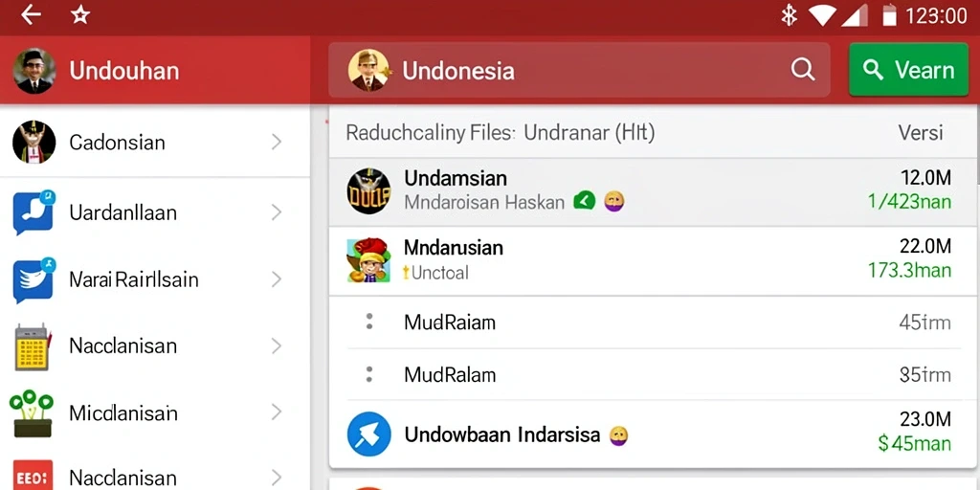
Task: Select the yellow calendar Nacclanisan icon
Action: tap(32, 347)
